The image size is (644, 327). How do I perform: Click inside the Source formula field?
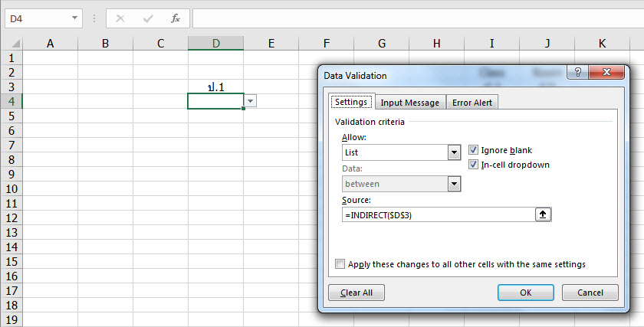[437, 215]
